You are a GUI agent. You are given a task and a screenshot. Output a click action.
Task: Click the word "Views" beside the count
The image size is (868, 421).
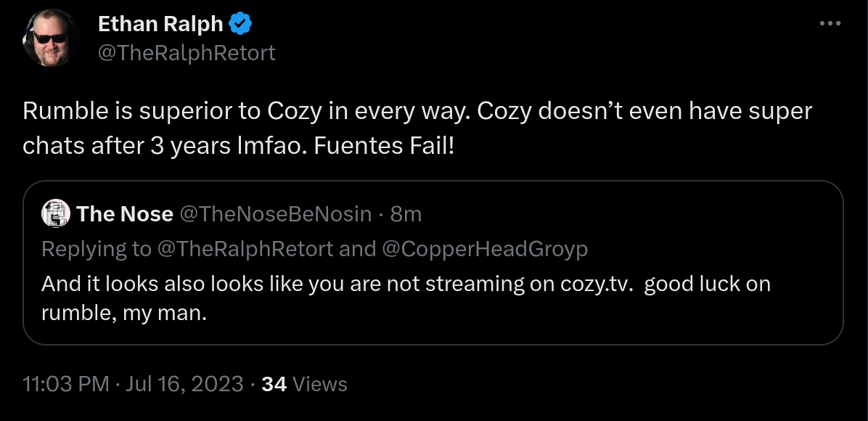click(x=320, y=384)
